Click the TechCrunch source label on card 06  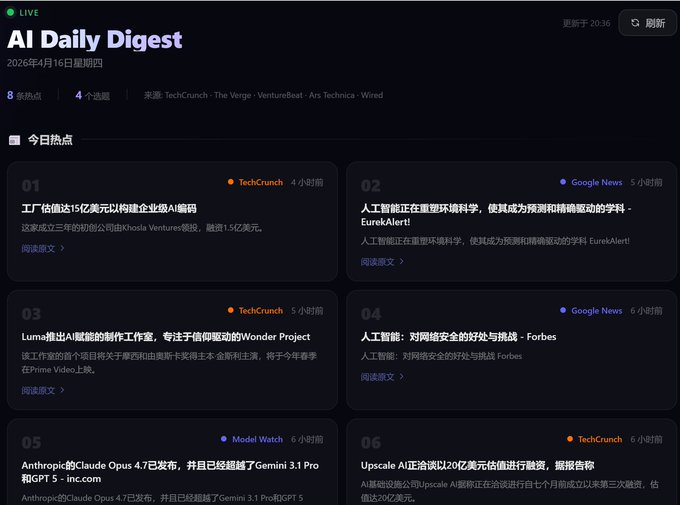pyautogui.click(x=600, y=439)
